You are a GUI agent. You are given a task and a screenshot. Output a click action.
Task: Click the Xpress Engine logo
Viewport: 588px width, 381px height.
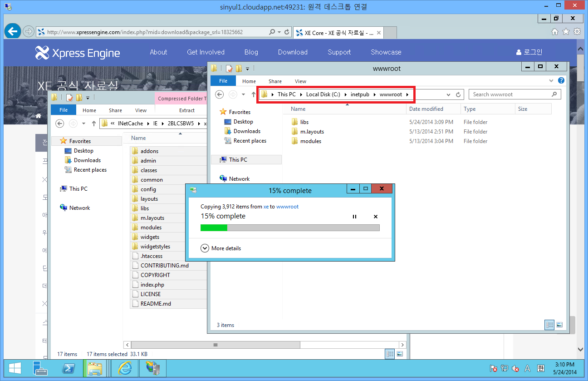pos(78,53)
